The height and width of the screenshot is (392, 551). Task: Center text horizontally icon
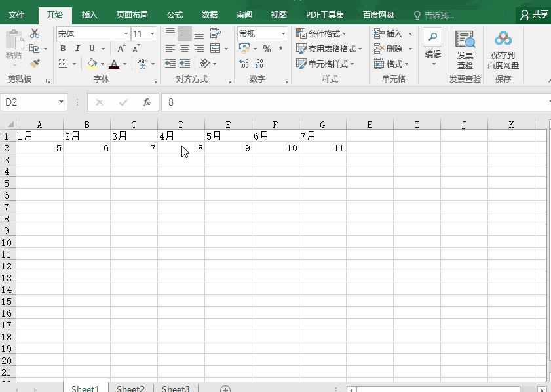click(x=185, y=49)
